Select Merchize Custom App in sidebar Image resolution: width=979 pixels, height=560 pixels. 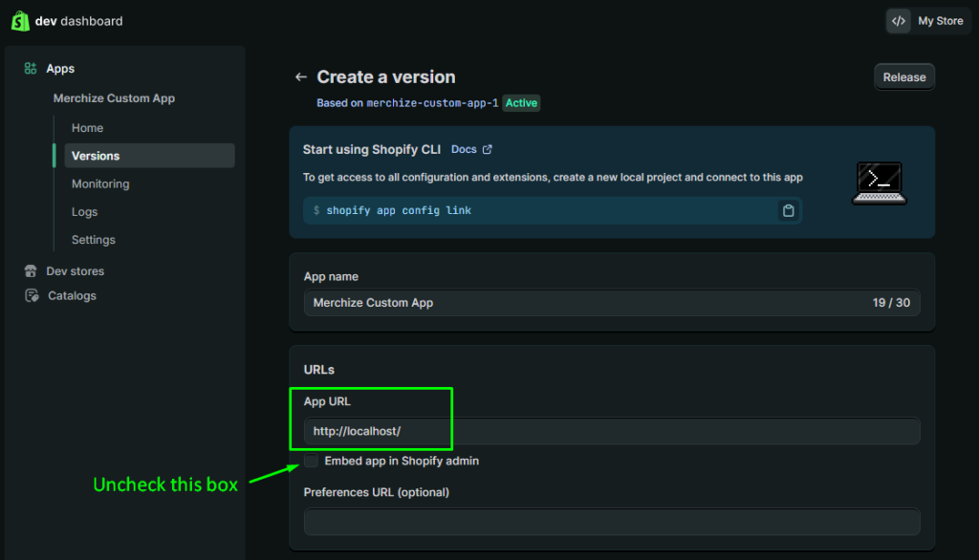point(114,98)
